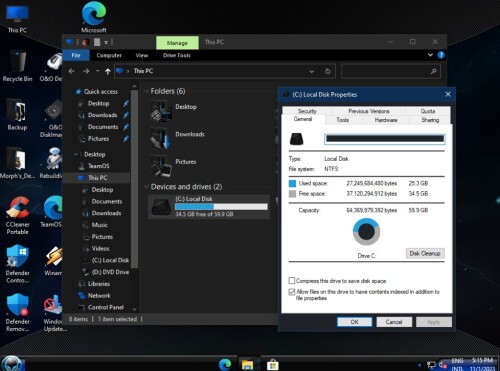Open the Recycle Bin desktop icon
The width and height of the screenshot is (500, 371).
(x=17, y=66)
